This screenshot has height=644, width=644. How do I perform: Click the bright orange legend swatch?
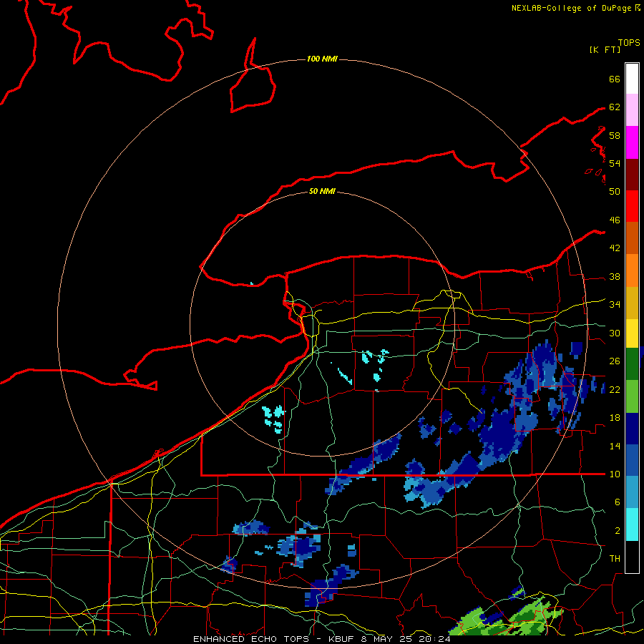(632, 270)
